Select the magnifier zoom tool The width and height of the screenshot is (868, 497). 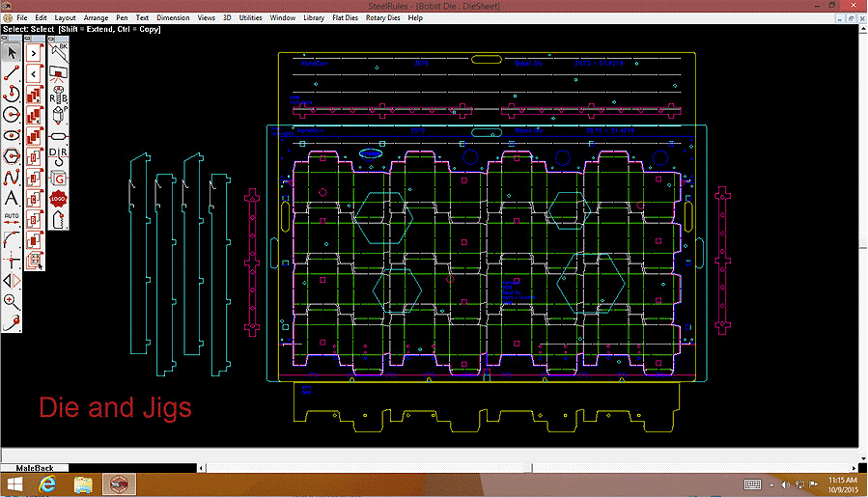12,301
